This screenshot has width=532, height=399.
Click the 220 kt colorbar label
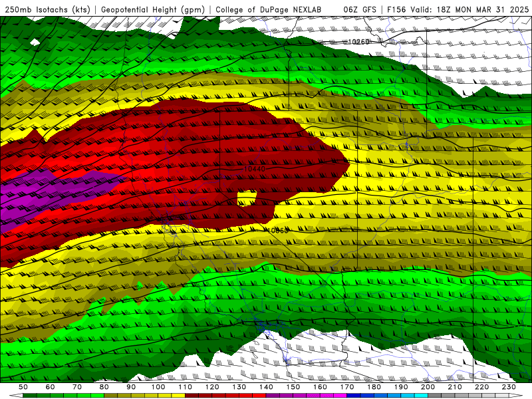(x=481, y=387)
